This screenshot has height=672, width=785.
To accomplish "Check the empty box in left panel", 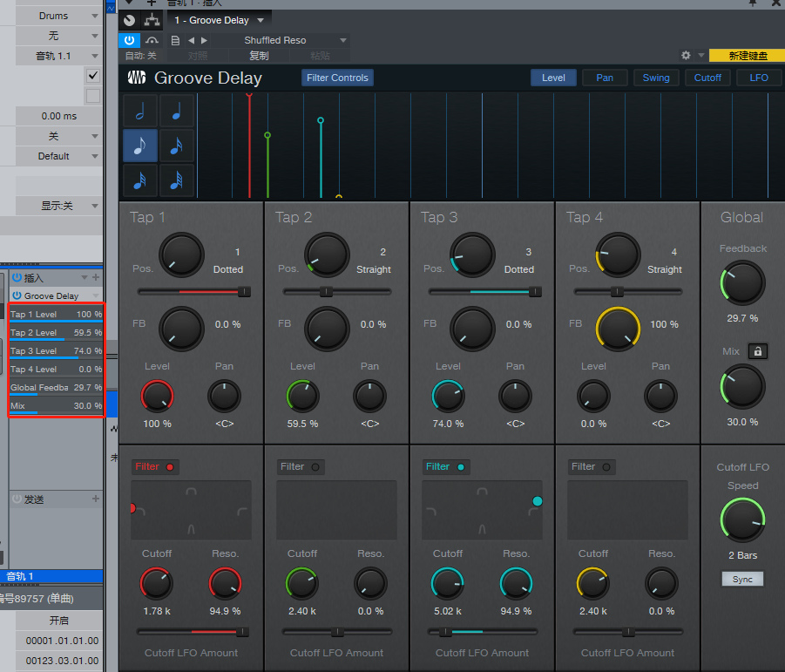I will pyautogui.click(x=93, y=96).
